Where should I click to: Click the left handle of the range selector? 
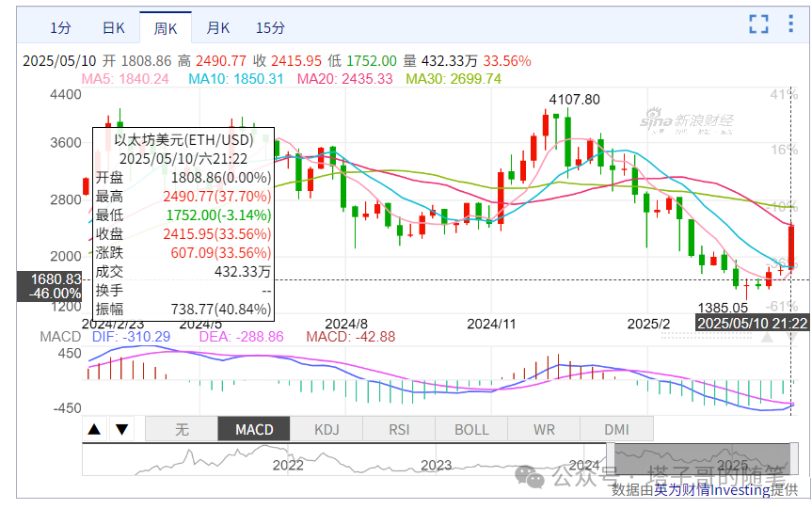(x=611, y=459)
